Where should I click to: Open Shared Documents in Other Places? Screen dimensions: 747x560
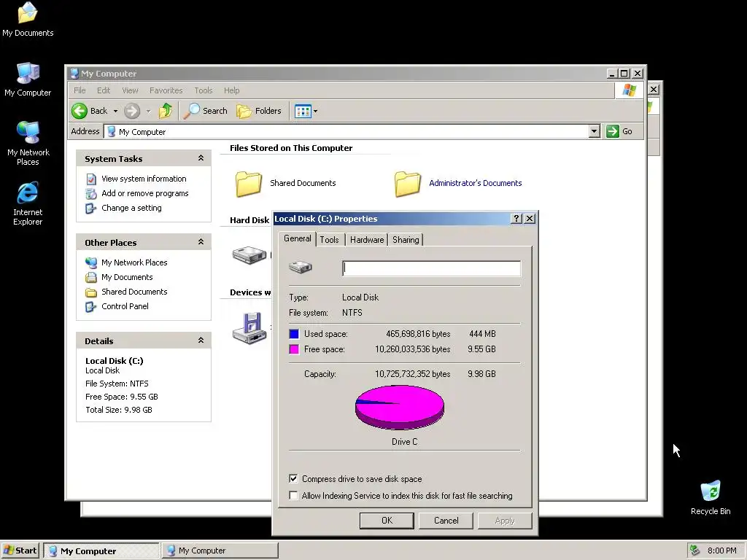pos(134,292)
